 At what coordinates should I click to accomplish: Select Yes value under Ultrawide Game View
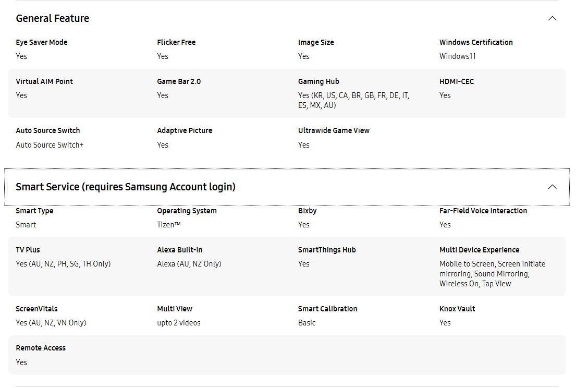click(304, 145)
